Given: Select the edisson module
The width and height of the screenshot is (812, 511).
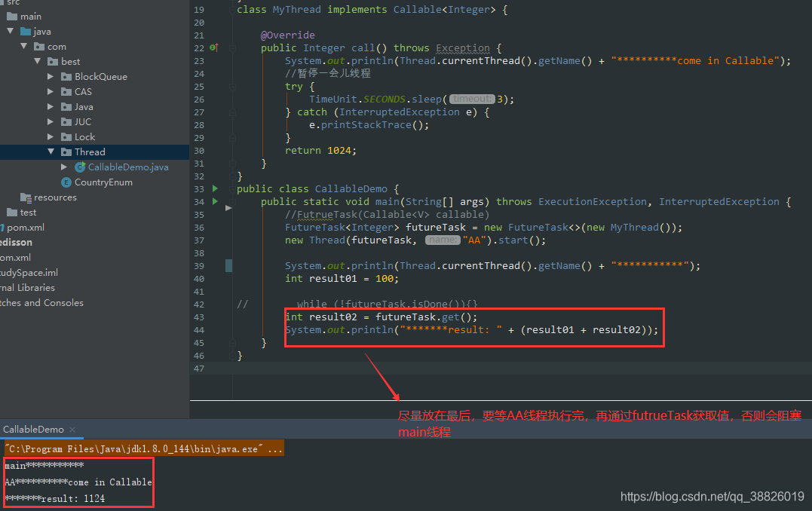Looking at the screenshot, I should (16, 242).
